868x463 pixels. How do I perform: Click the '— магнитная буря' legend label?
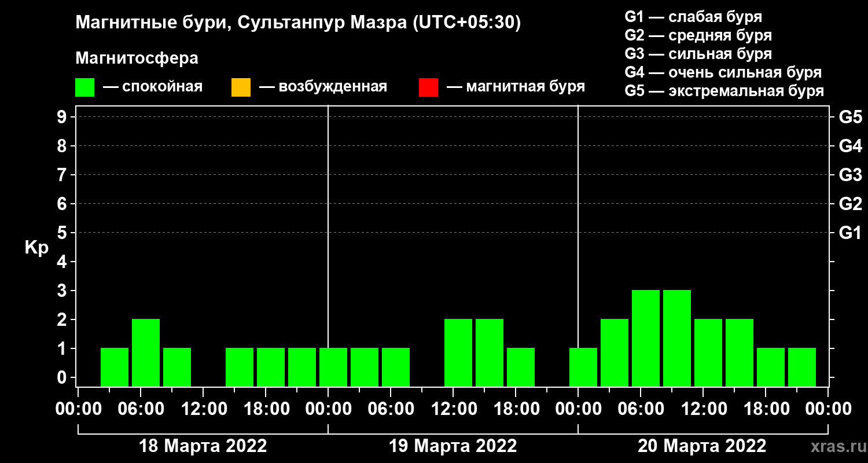[516, 87]
